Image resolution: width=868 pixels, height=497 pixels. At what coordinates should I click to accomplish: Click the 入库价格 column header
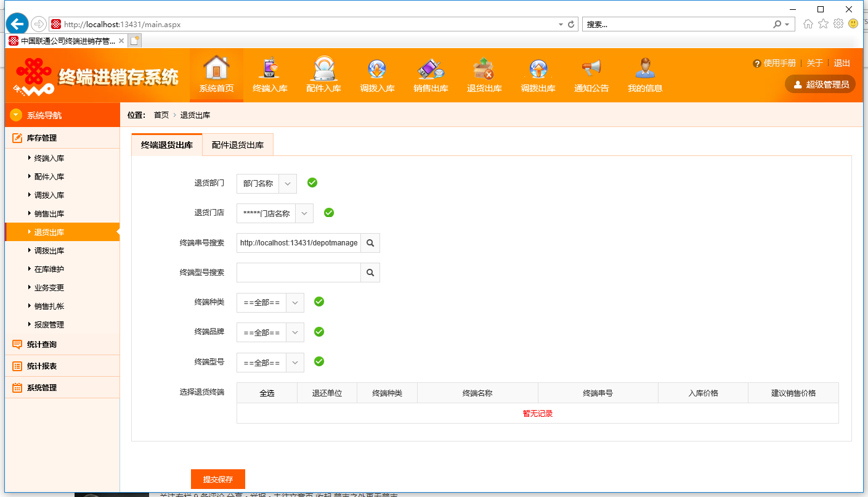(x=704, y=393)
